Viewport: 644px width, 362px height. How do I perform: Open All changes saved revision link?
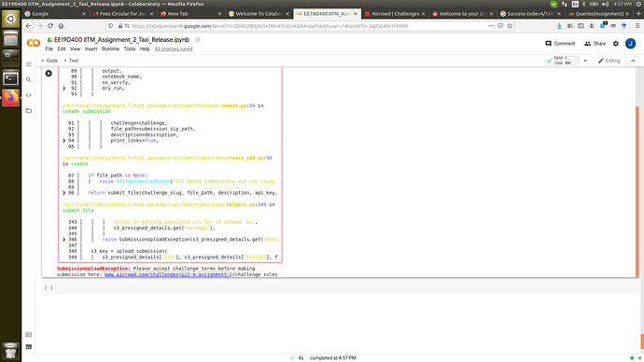click(x=174, y=49)
